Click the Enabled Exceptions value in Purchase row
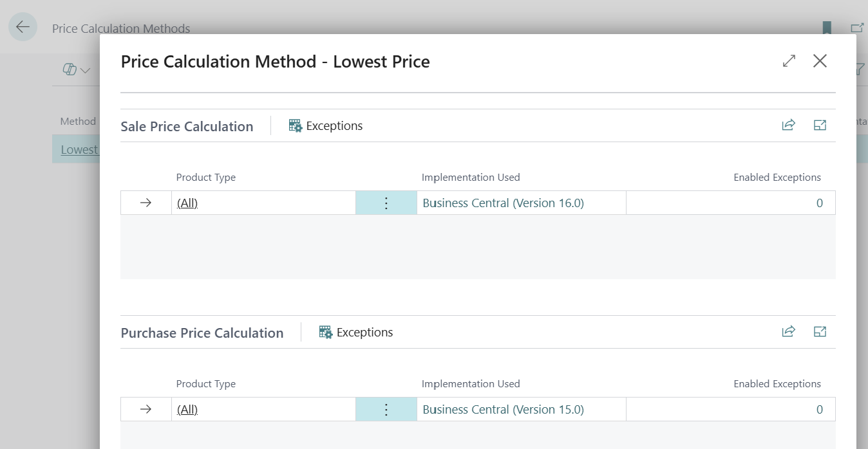Viewport: 868px width, 449px height. pyautogui.click(x=820, y=410)
